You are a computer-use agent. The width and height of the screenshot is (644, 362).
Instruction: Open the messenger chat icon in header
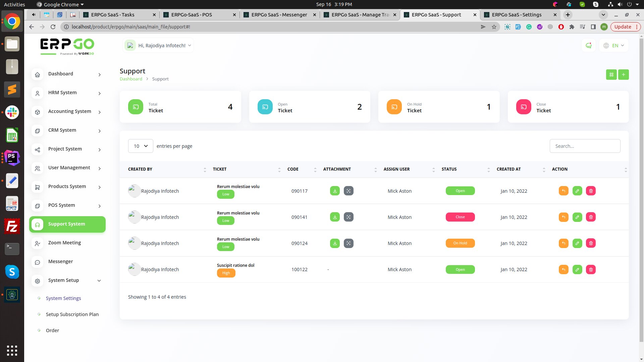click(588, 46)
